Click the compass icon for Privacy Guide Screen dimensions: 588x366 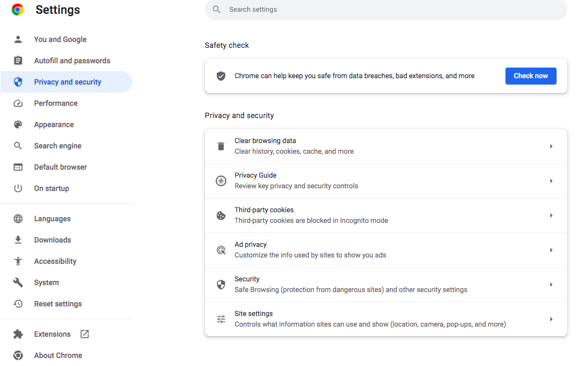click(x=221, y=181)
